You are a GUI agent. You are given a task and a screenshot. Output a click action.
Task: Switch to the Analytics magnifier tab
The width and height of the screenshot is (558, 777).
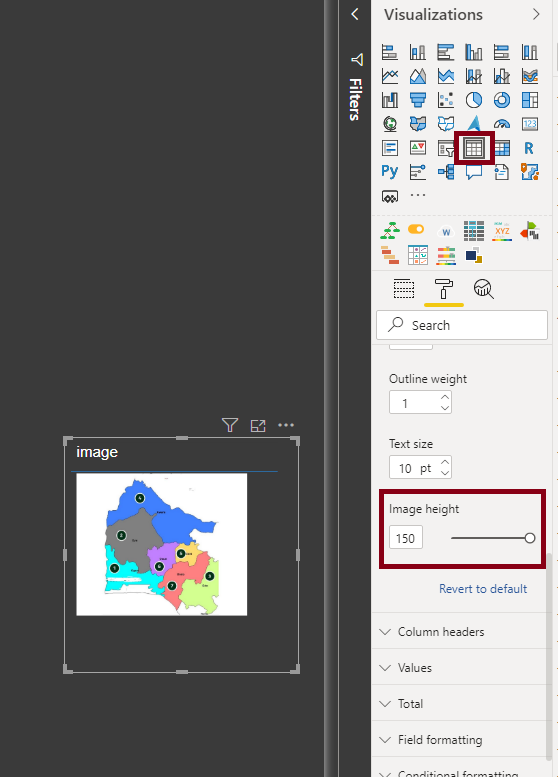click(x=484, y=289)
